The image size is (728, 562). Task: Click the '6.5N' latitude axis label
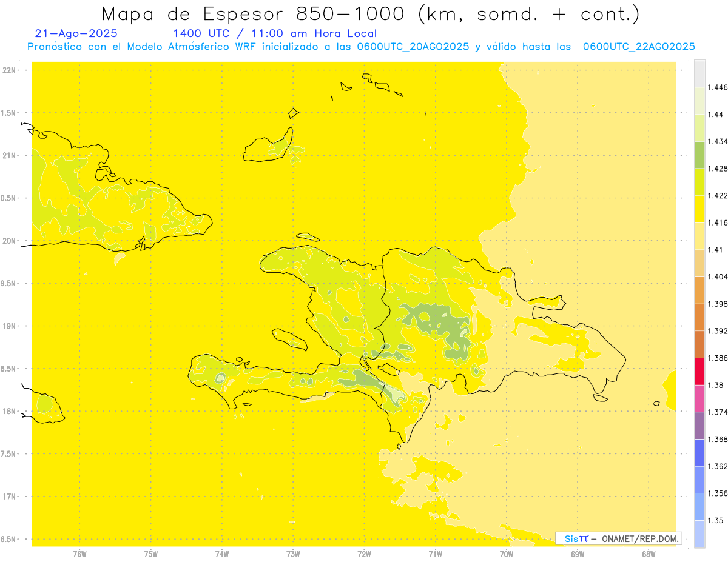pyautogui.click(x=9, y=539)
